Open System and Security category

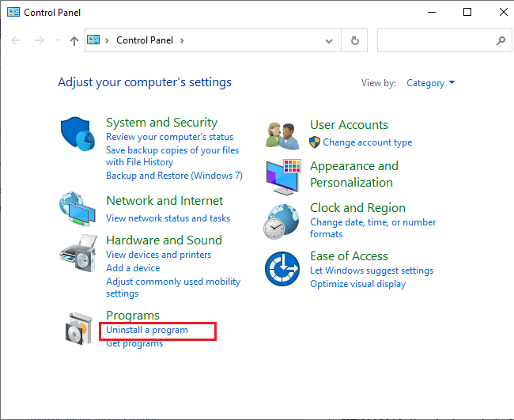point(161,123)
